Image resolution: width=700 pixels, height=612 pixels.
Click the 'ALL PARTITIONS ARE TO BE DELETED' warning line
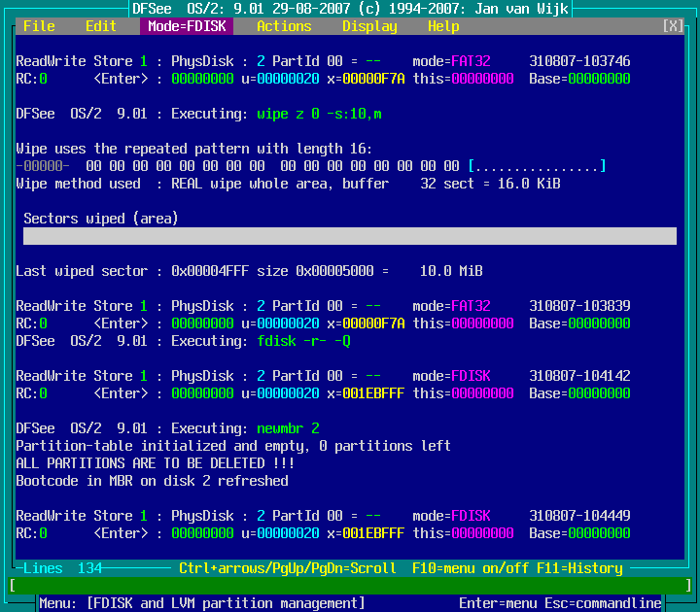[x=156, y=463]
